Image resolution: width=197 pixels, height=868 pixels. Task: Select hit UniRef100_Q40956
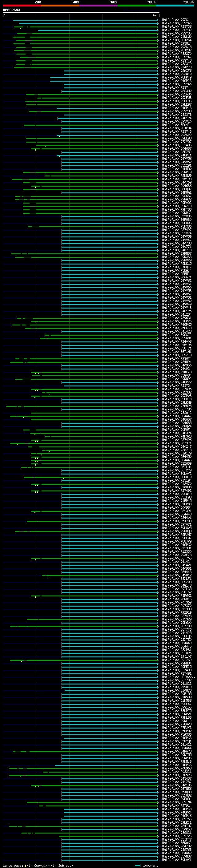pyautogui.click(x=176, y=365)
